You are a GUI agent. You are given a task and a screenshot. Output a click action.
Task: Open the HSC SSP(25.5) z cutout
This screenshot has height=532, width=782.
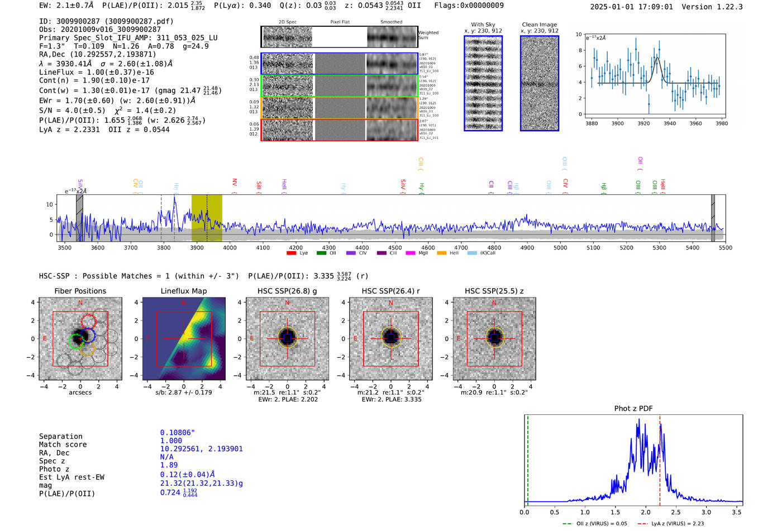pyautogui.click(x=494, y=338)
